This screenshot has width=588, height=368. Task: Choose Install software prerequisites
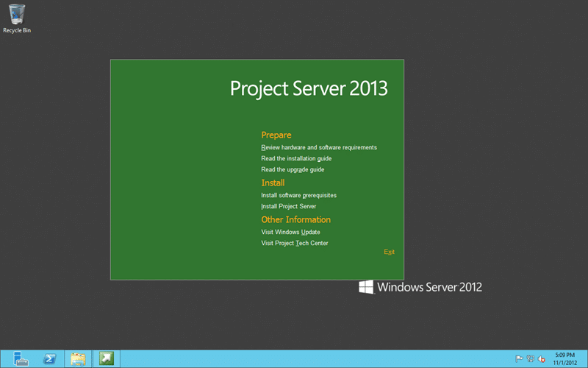[x=299, y=195]
